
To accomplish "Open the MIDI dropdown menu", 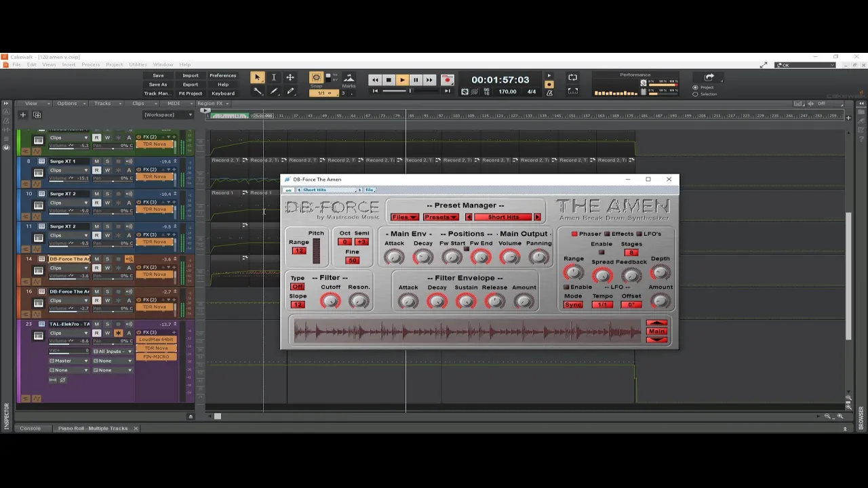I will click(x=177, y=104).
